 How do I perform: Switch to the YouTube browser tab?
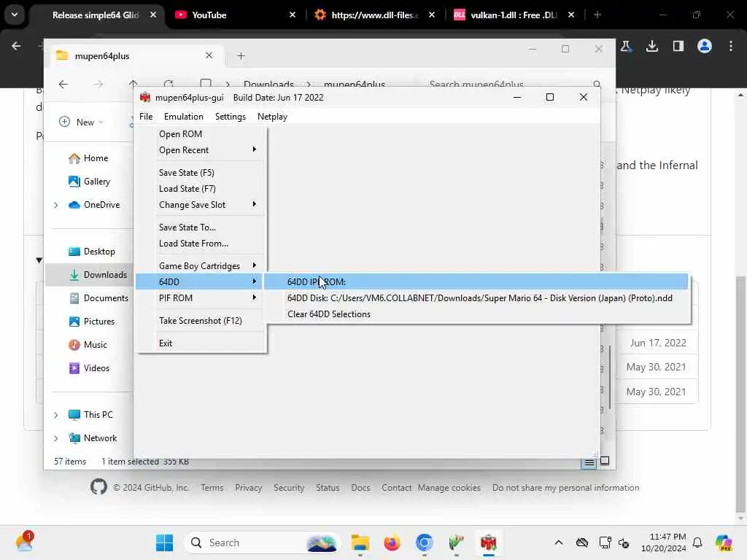(233, 15)
